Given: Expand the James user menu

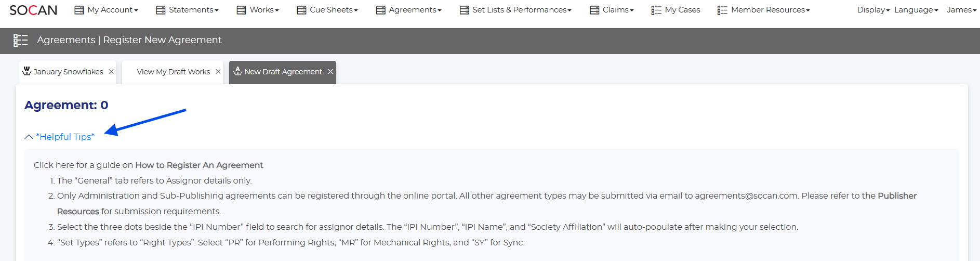Looking at the screenshot, I should [x=961, y=10].
